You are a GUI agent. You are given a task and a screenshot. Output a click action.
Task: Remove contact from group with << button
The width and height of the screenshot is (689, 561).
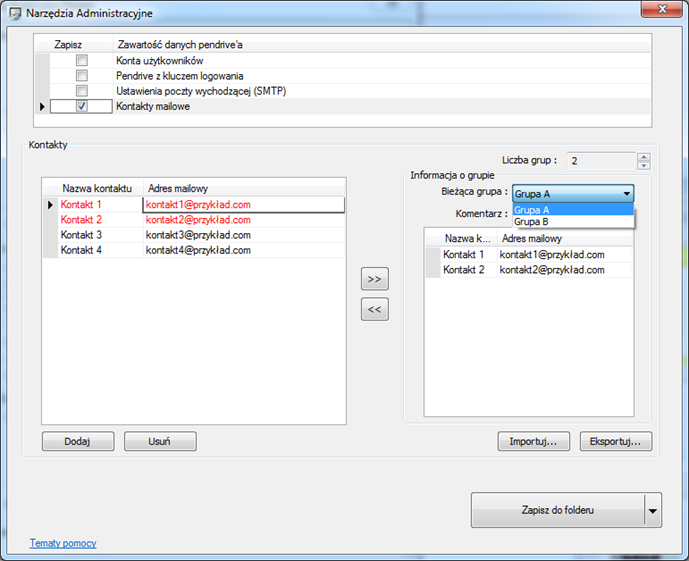click(374, 309)
